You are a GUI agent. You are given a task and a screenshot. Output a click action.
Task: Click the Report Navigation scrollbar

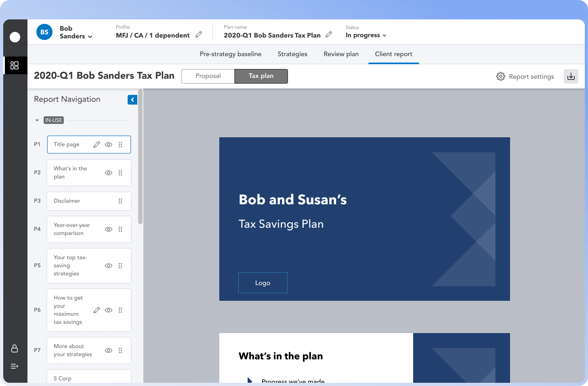(x=140, y=157)
